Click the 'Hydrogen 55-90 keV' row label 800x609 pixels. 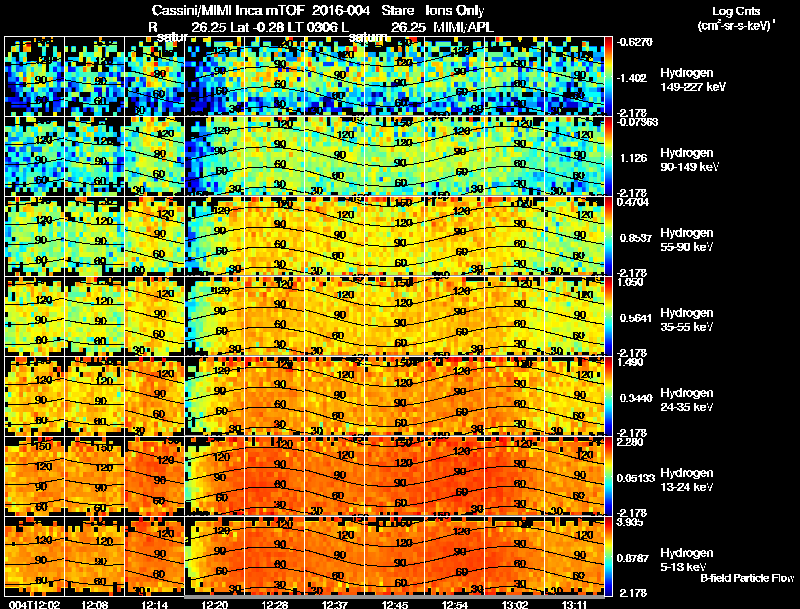coord(686,240)
